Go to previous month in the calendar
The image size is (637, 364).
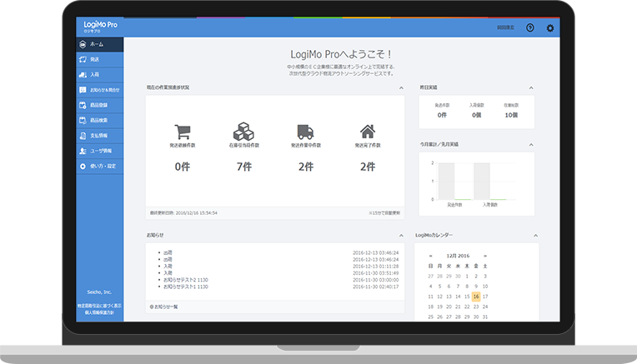pos(431,256)
